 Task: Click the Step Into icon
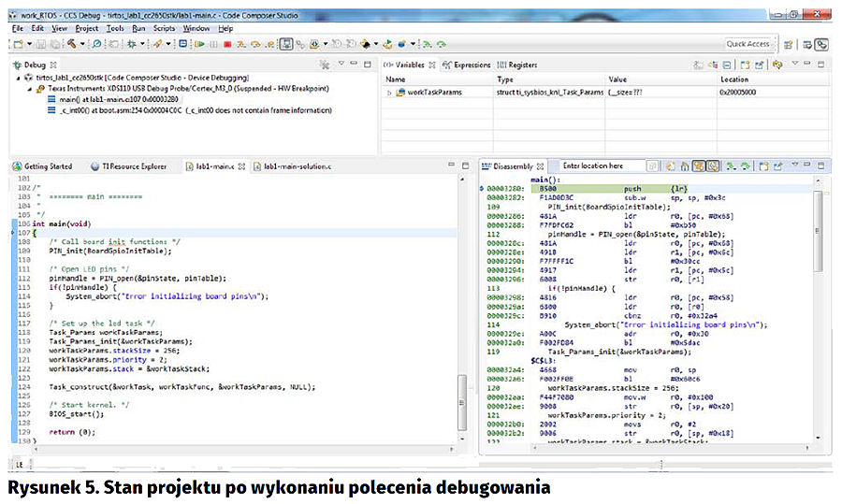point(241,44)
